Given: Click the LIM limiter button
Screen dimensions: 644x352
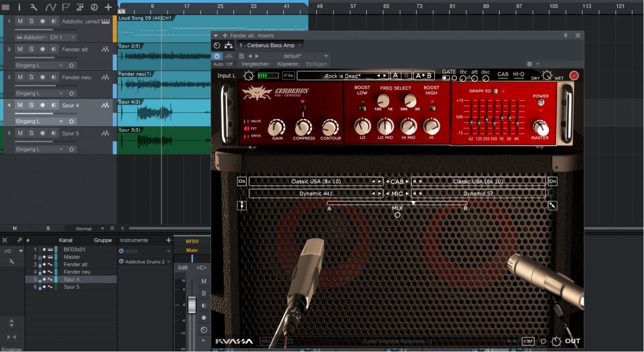Looking at the screenshot, I should point(528,341).
